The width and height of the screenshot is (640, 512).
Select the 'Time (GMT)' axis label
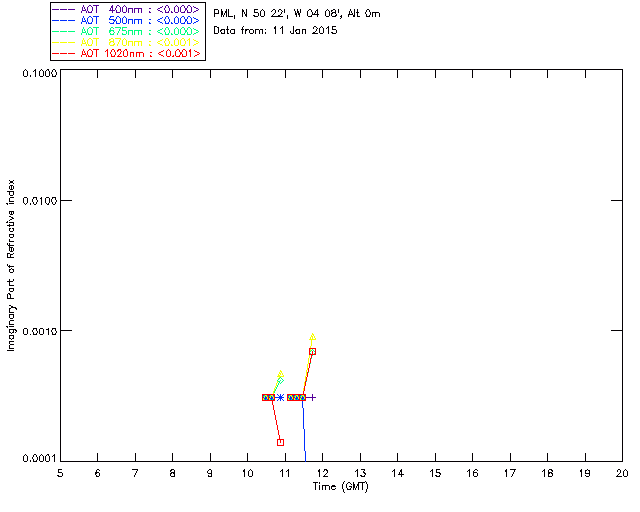coord(340,487)
